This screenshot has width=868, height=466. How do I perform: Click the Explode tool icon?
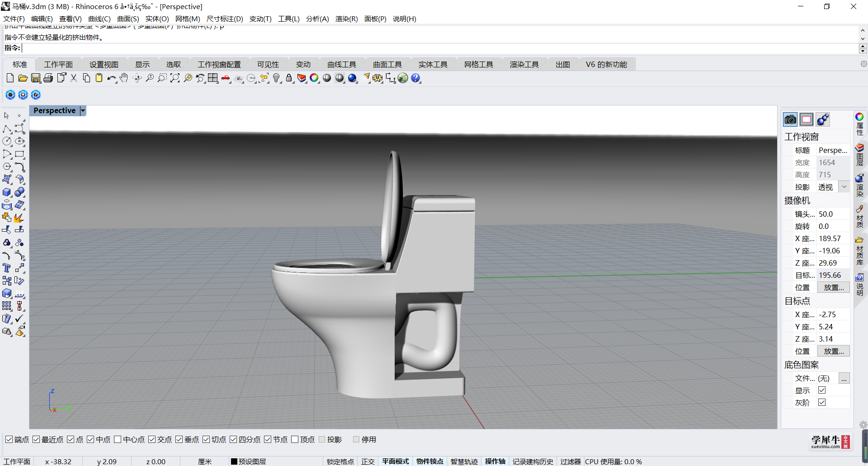point(19,218)
